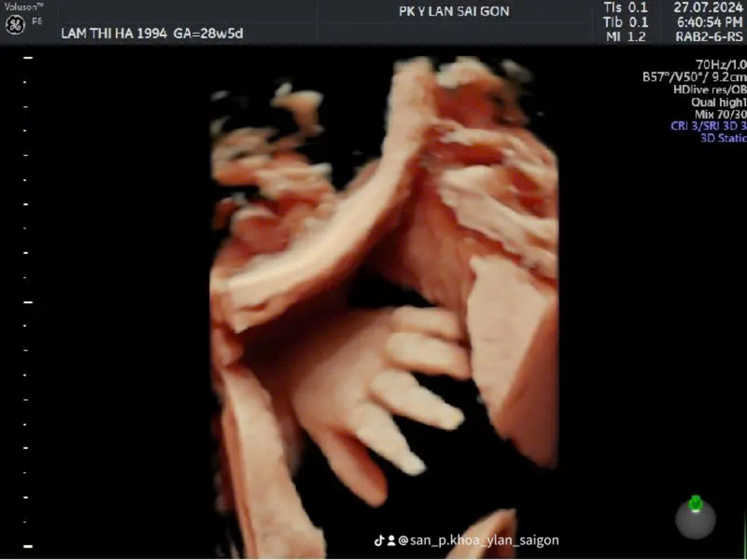
Task: Click the GE logo icon
Action: [15, 24]
